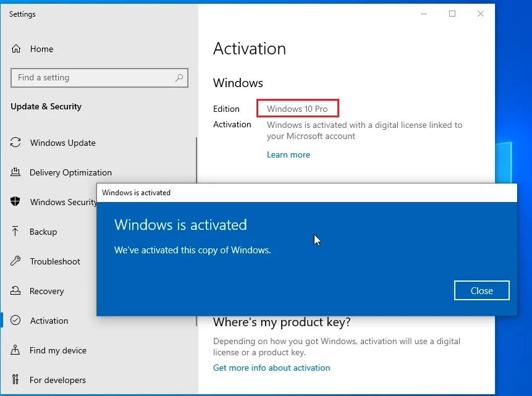Click the Windows Update refresh arrows icon
Screen dimensions: 532x396
click(15, 143)
